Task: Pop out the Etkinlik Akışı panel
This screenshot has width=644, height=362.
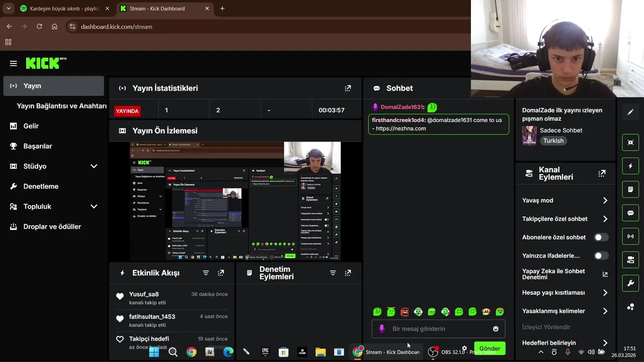Action: 221,273
